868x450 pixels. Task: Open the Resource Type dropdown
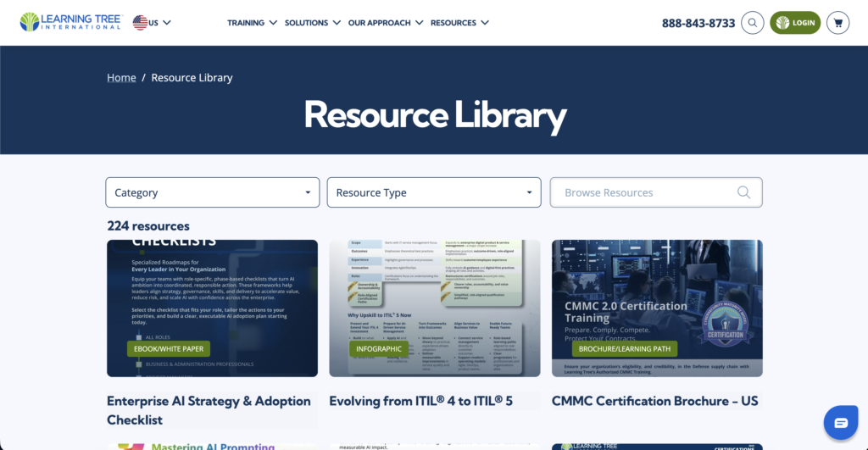(x=434, y=192)
